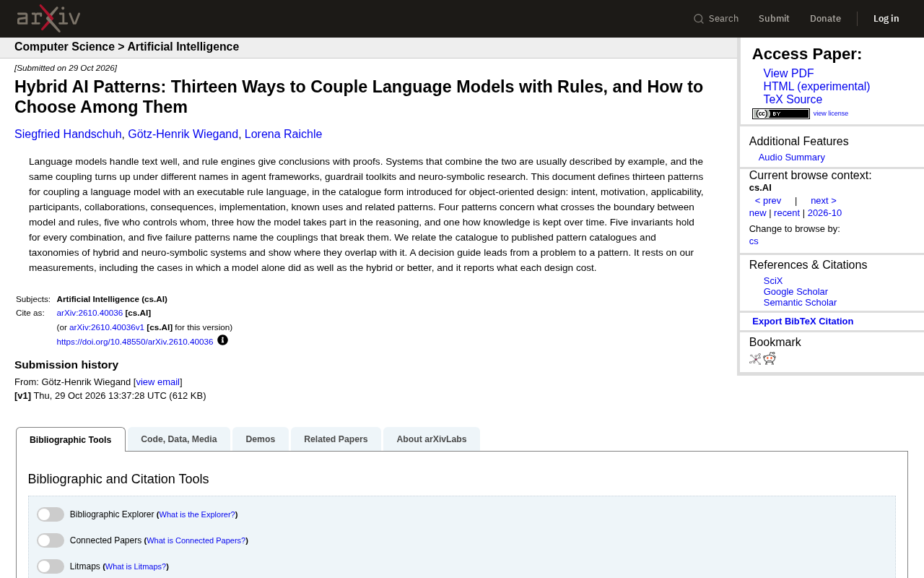The height and width of the screenshot is (578, 924).
Task: Turn on the Connected Papers toggle
Action: (x=51, y=540)
